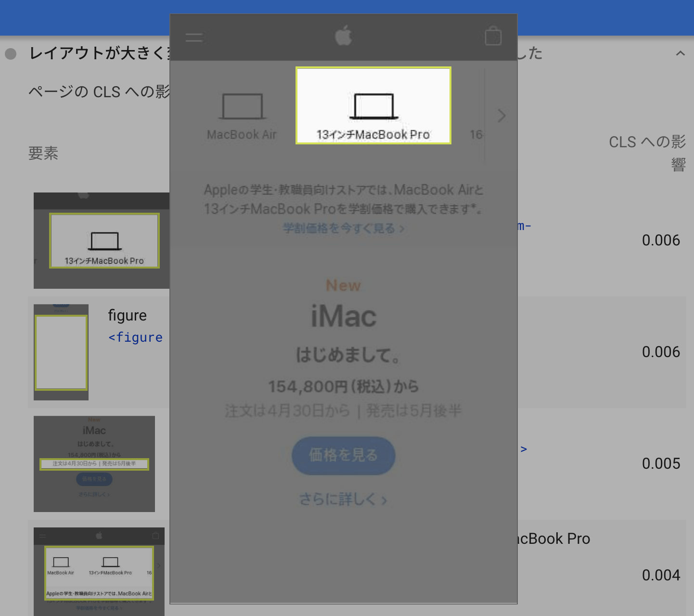This screenshot has height=616, width=694.
Task: Select MacBook Air product item
Action: point(242,116)
